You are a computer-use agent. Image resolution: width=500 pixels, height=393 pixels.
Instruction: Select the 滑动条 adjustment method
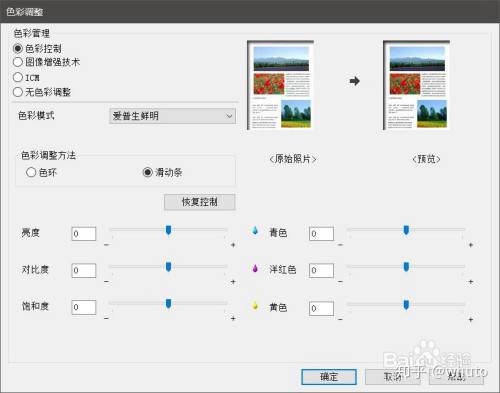pos(147,172)
